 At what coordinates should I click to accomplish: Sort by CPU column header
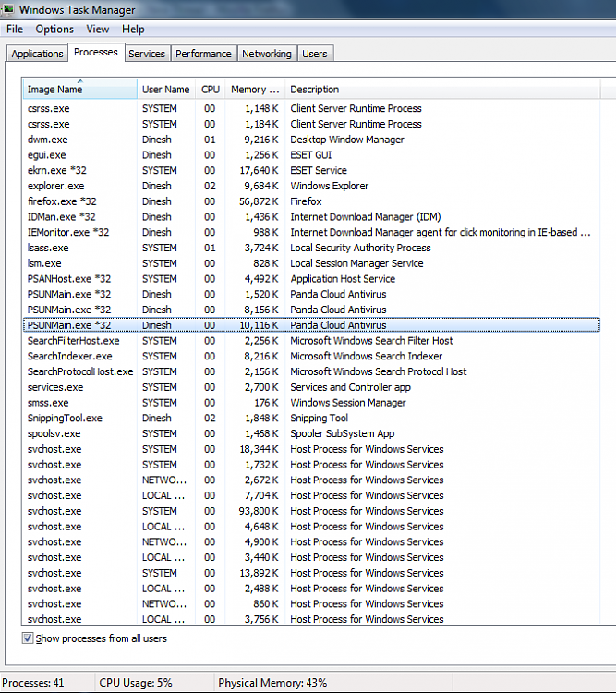click(211, 90)
